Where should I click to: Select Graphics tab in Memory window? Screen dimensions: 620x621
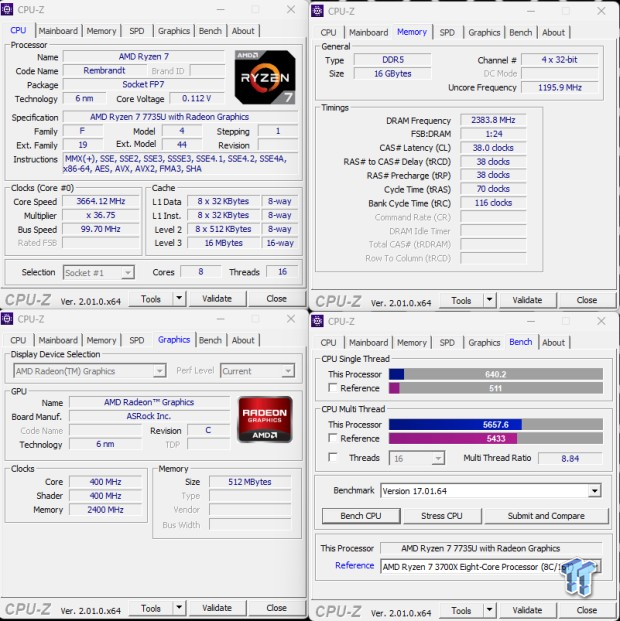(484, 32)
